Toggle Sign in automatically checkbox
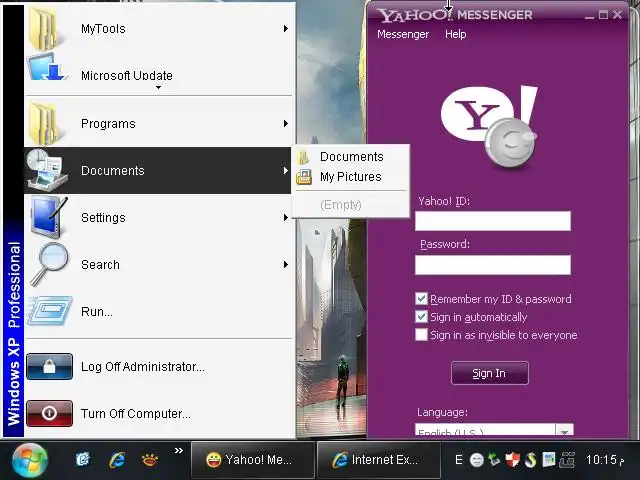Image resolution: width=640 pixels, height=480 pixels. pos(421,317)
